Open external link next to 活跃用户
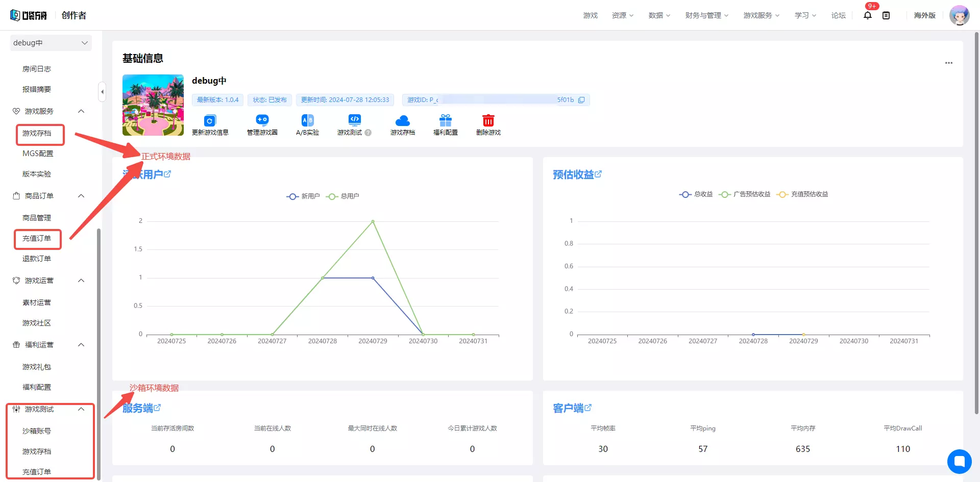The image size is (980, 482). coord(167,174)
